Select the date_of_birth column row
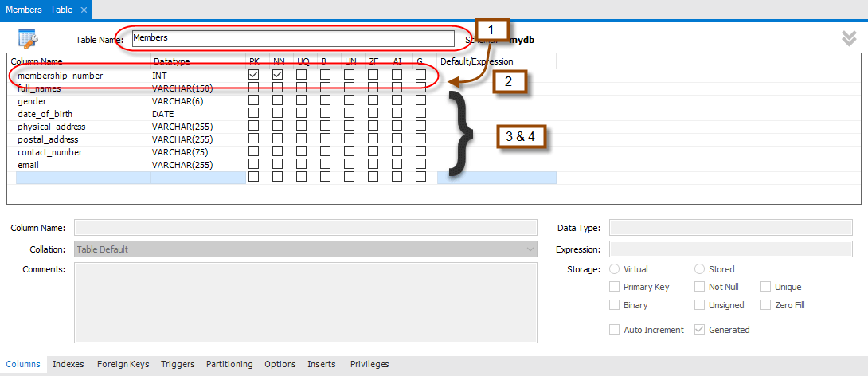The image size is (868, 376). (45, 114)
